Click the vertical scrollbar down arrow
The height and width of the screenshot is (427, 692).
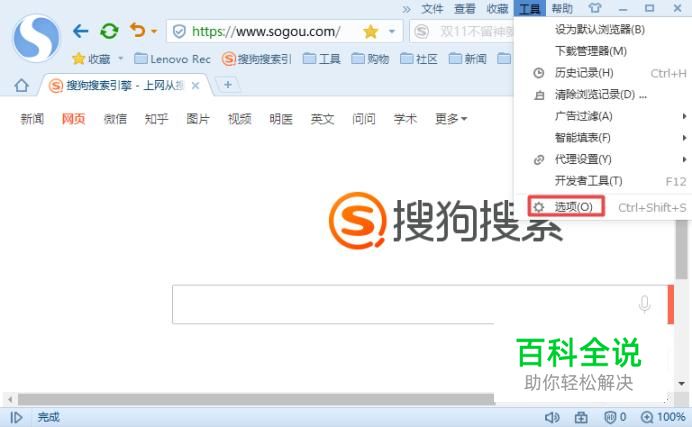pos(682,383)
